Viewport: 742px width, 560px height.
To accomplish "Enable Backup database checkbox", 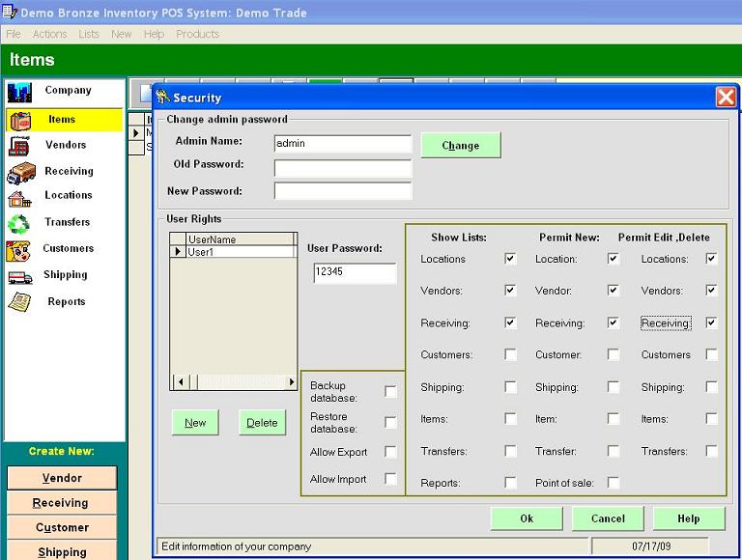I will coord(390,392).
